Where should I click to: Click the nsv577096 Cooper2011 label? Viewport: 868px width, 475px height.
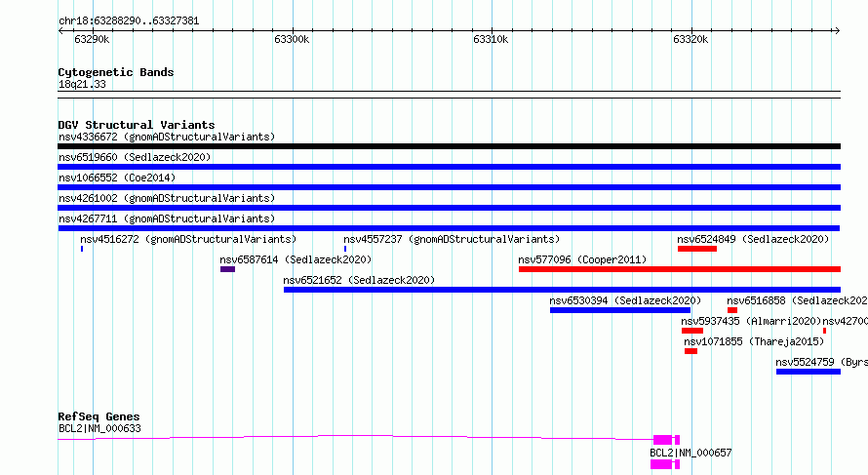582,259
